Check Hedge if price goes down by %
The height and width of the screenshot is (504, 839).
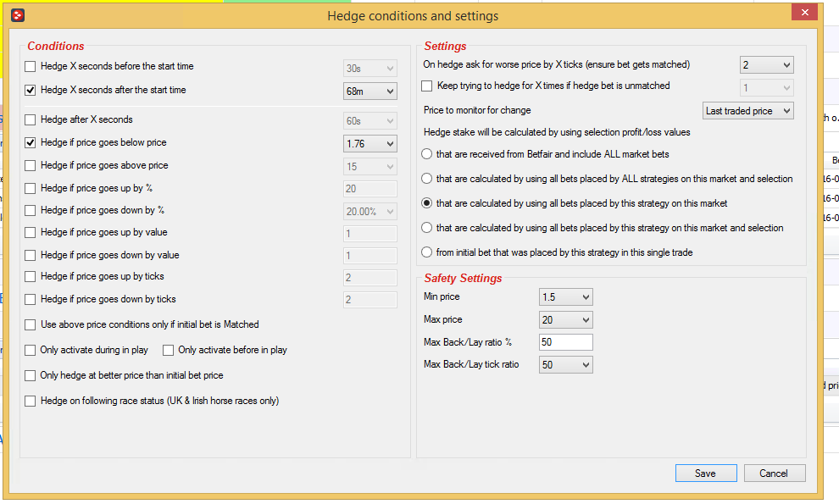31,210
